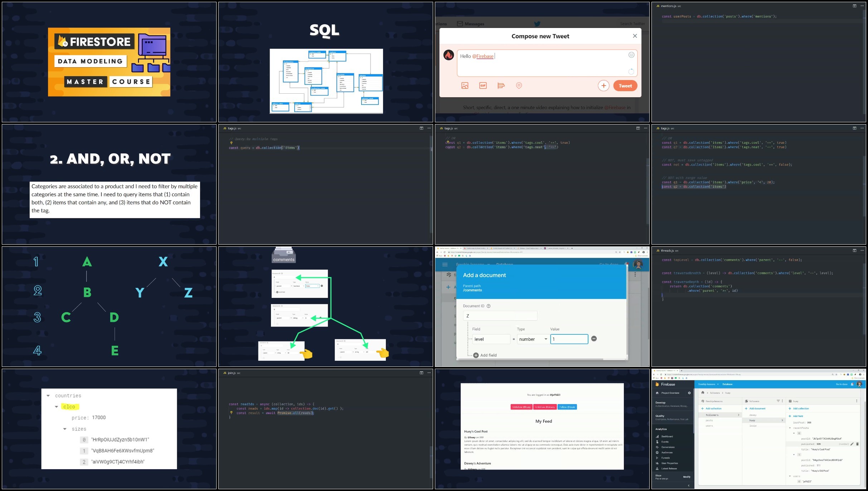Image resolution: width=868 pixels, height=491 pixels.
Task: Select the dewey document in followers
Action: (753, 415)
